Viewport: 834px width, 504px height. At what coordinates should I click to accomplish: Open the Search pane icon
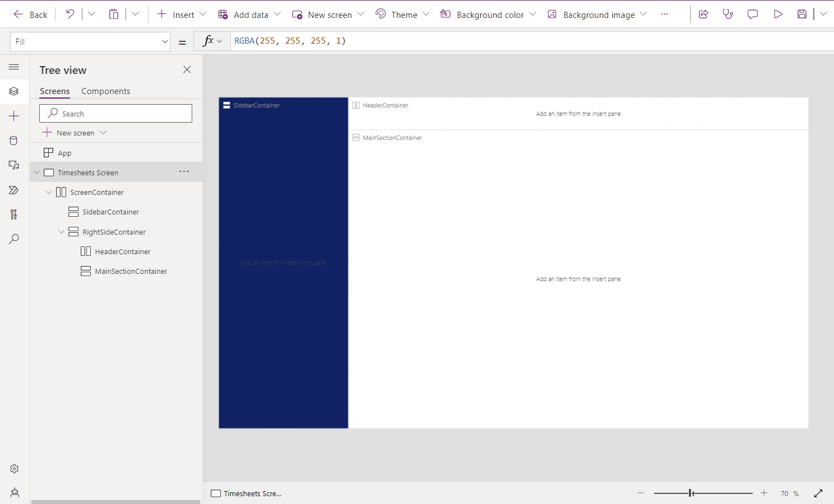click(14, 239)
